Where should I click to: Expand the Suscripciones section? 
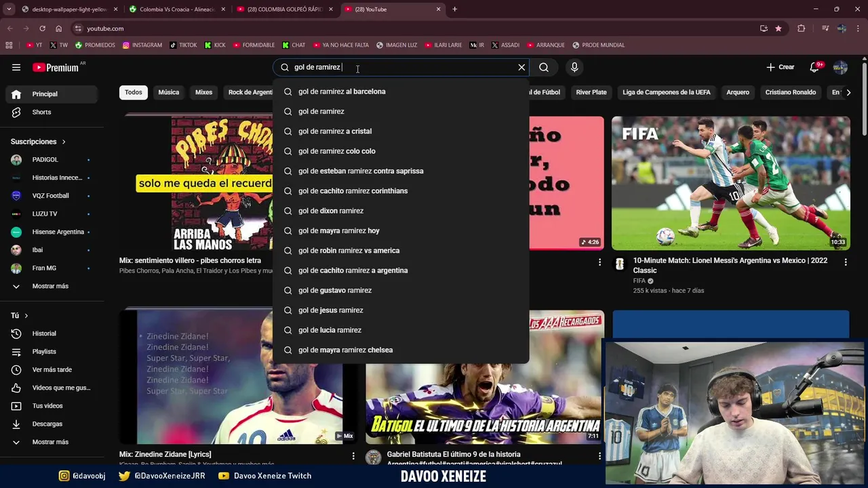[x=39, y=142]
